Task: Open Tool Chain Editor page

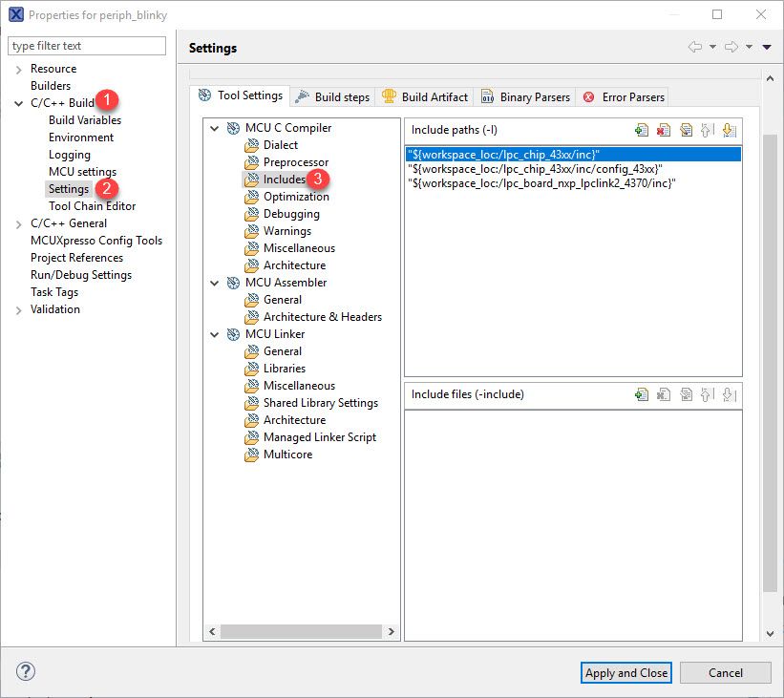Action: [x=92, y=206]
